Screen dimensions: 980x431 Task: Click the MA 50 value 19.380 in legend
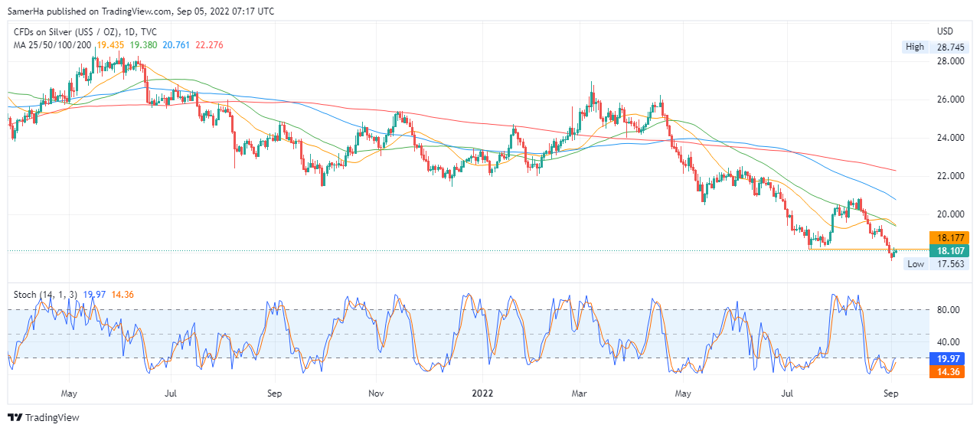click(144, 45)
